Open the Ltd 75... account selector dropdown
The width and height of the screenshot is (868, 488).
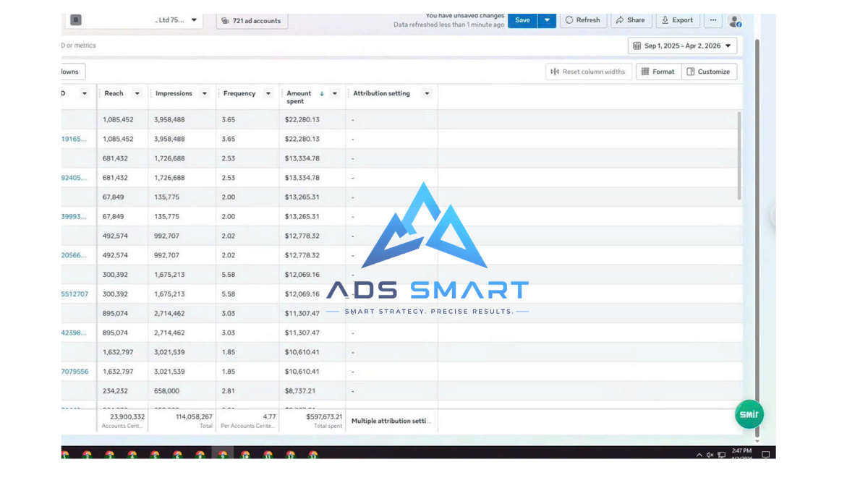coord(194,20)
